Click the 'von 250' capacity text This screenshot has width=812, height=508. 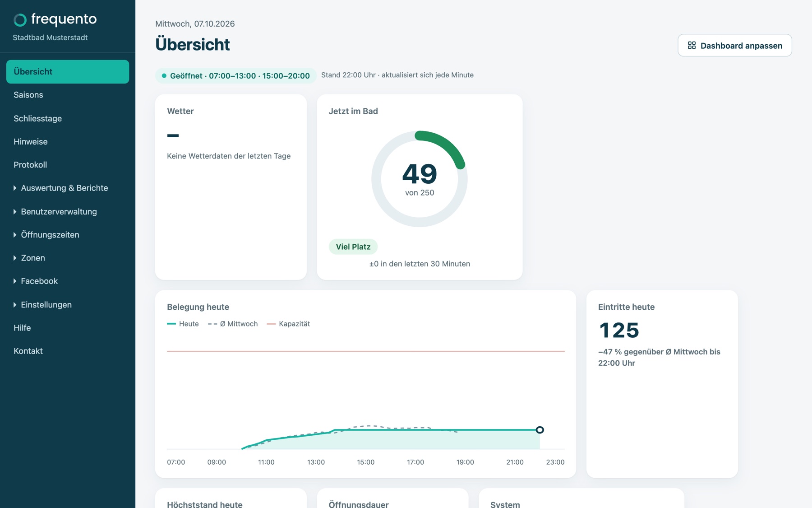pos(420,193)
